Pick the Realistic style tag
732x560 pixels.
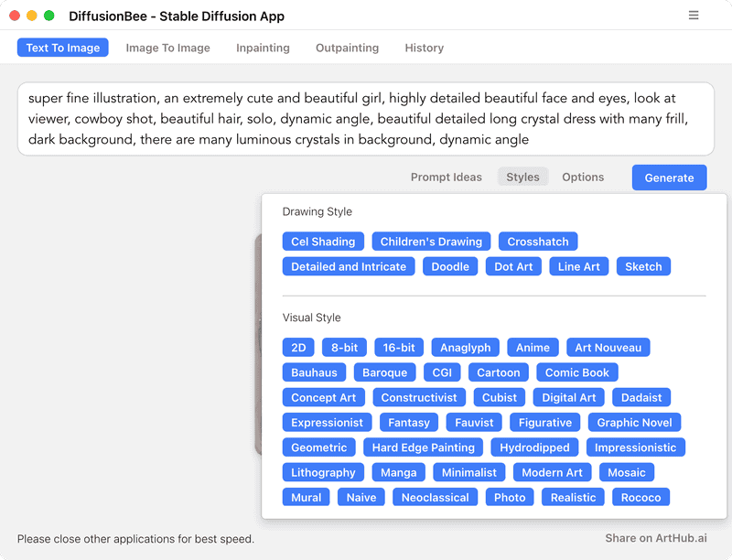pyautogui.click(x=574, y=498)
